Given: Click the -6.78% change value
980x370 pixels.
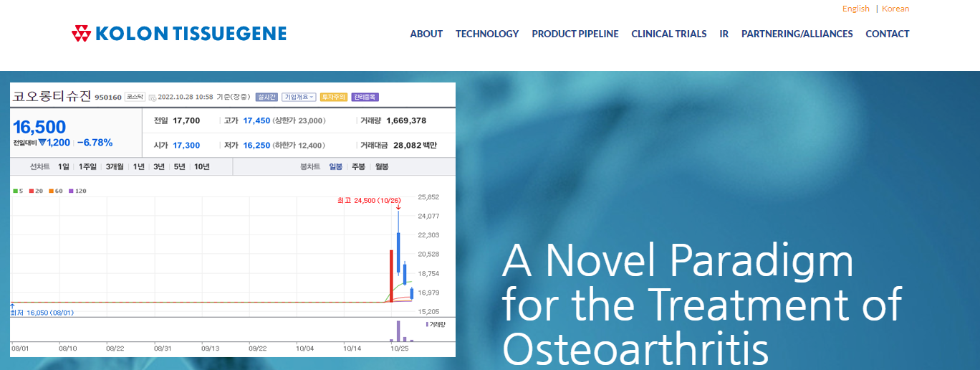Looking at the screenshot, I should [x=95, y=143].
